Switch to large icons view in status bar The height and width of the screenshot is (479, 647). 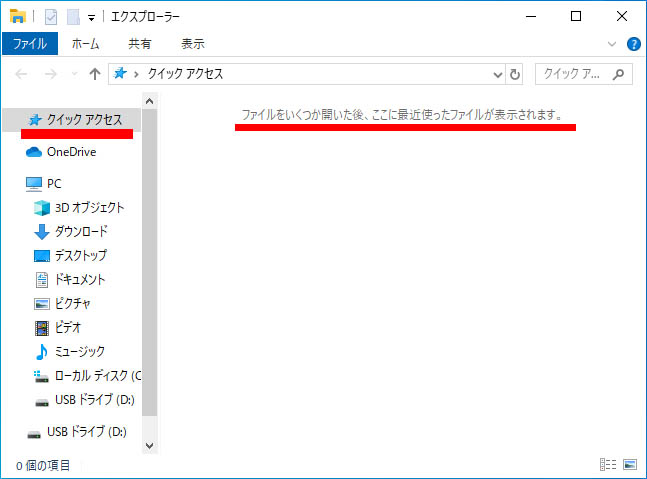click(630, 465)
